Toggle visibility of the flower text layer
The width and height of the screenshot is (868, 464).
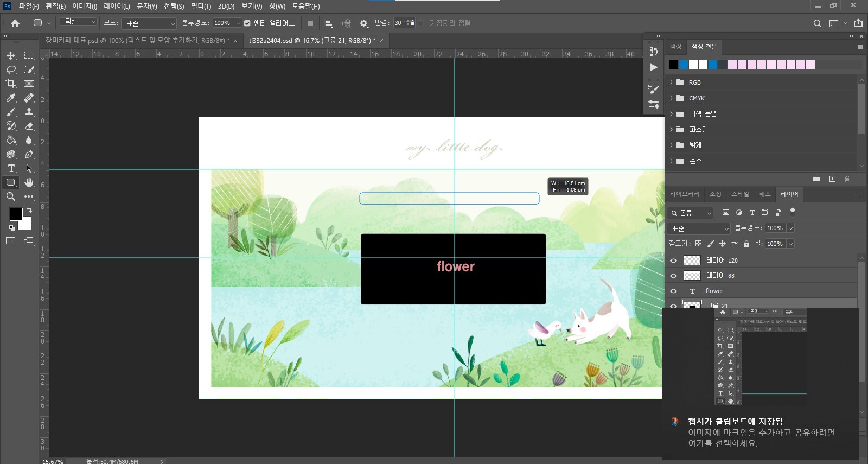[674, 291]
